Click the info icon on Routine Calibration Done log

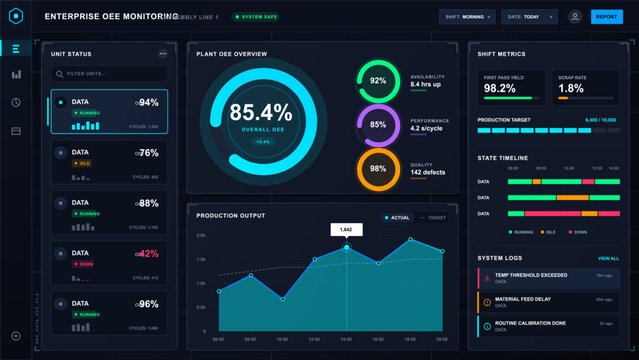487,327
